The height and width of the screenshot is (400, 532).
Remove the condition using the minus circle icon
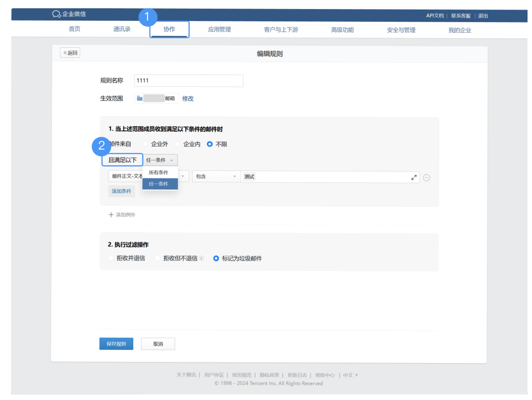tap(427, 177)
